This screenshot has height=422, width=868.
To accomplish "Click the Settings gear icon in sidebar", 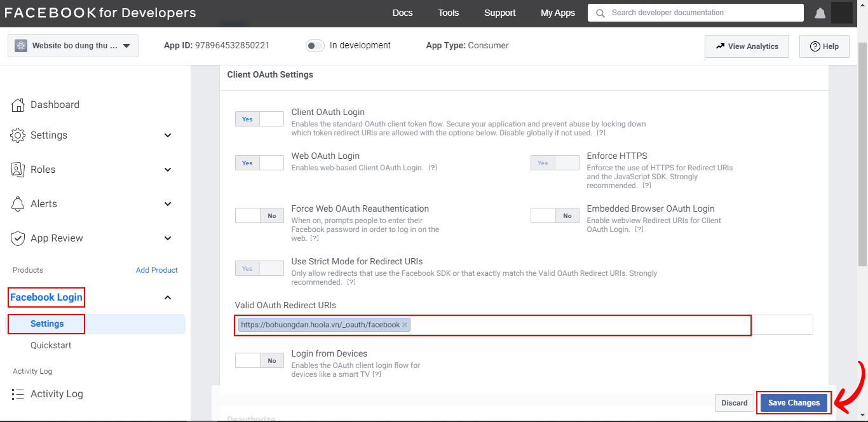I will pyautogui.click(x=18, y=135).
